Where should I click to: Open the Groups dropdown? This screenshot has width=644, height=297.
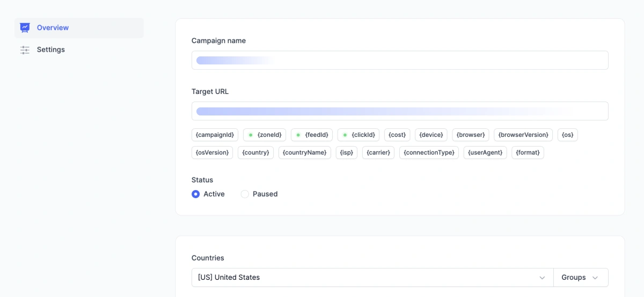pos(580,278)
